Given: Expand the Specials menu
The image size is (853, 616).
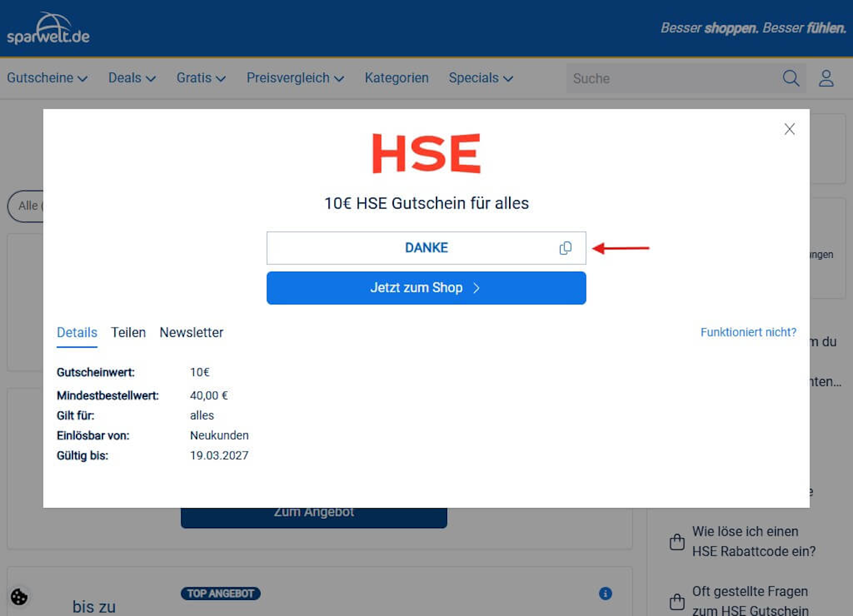Looking at the screenshot, I should pos(481,78).
